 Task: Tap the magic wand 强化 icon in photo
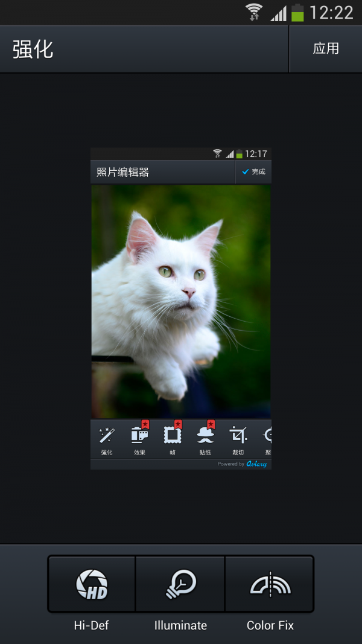point(107,435)
